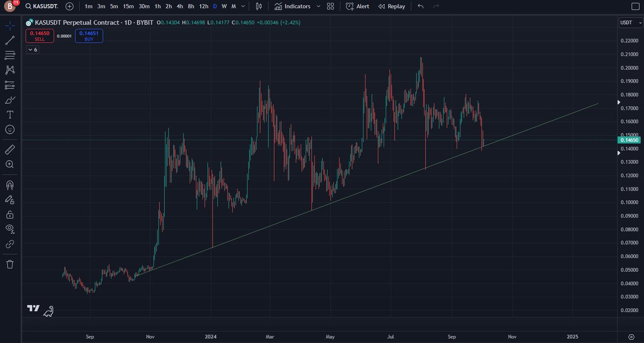Hide all drawings with the eye icon
The width and height of the screenshot is (644, 343).
pyautogui.click(x=10, y=229)
